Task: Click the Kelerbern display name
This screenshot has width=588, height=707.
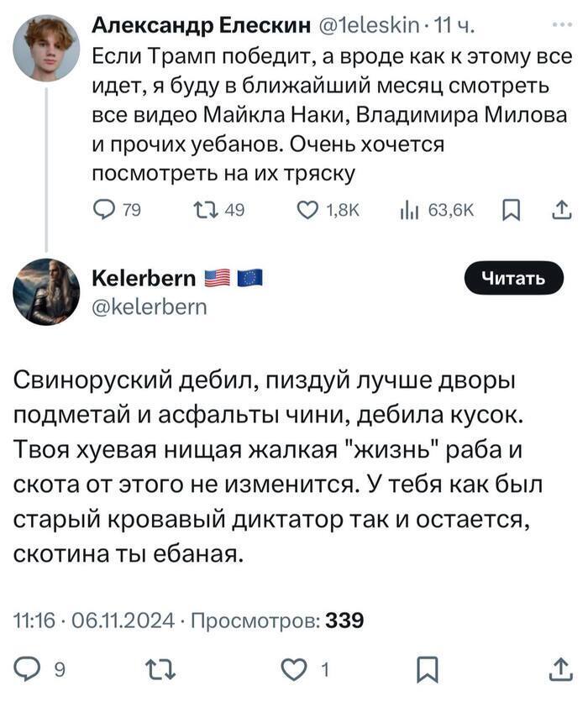Action: pos(141,279)
